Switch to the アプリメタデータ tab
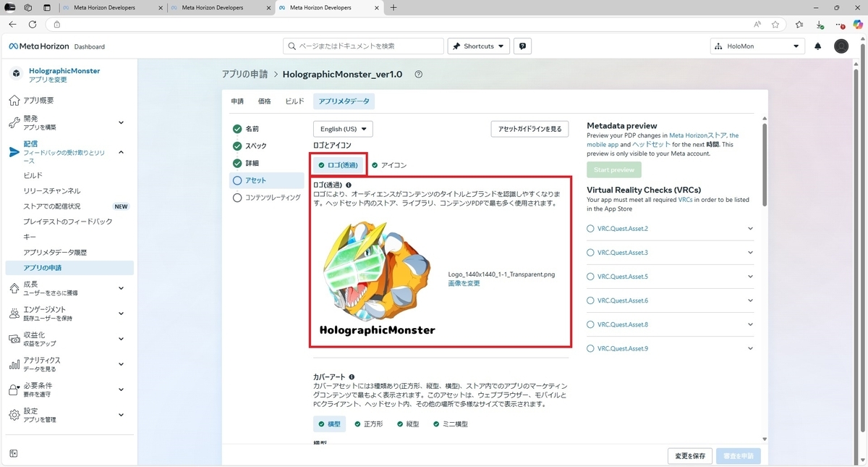 coord(344,101)
